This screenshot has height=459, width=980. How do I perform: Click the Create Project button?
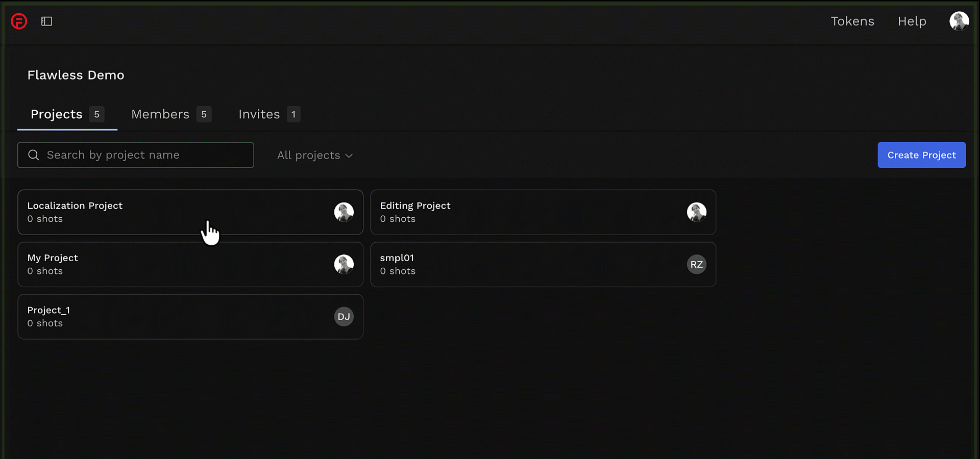click(x=922, y=155)
